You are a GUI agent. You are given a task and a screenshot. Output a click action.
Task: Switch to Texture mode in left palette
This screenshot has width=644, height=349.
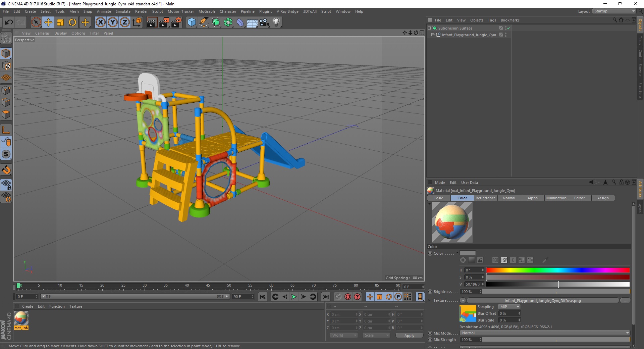coord(6,66)
